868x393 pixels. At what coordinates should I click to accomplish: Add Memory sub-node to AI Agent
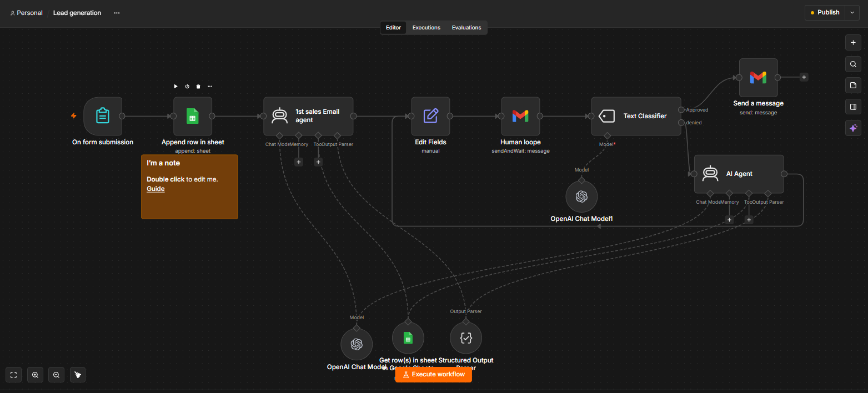coord(729,220)
